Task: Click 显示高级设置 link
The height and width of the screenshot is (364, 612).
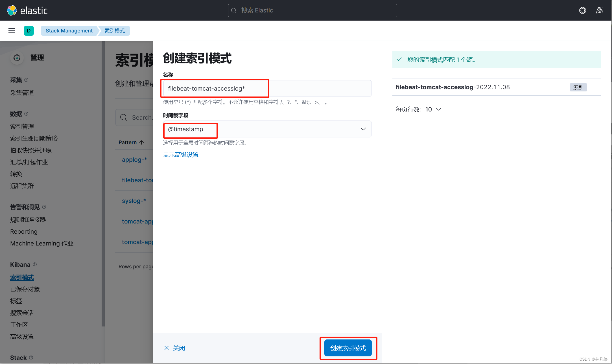Action: (x=181, y=154)
